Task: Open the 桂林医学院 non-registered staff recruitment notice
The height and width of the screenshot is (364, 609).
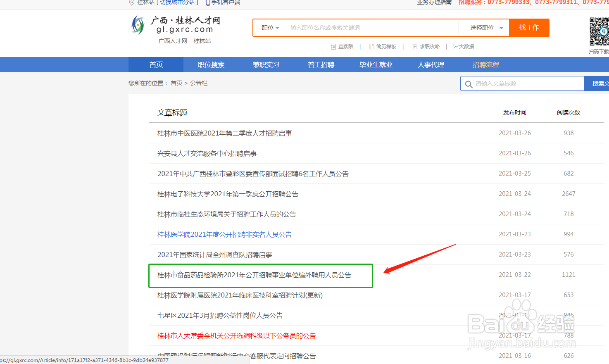Action: pyautogui.click(x=224, y=234)
